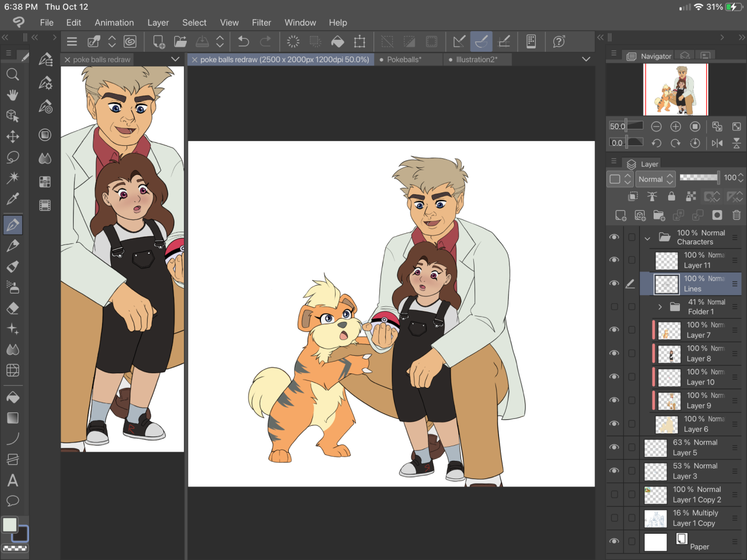Select the Navigator panel tab
Viewport: 747px width, 560px height.
[x=649, y=56]
